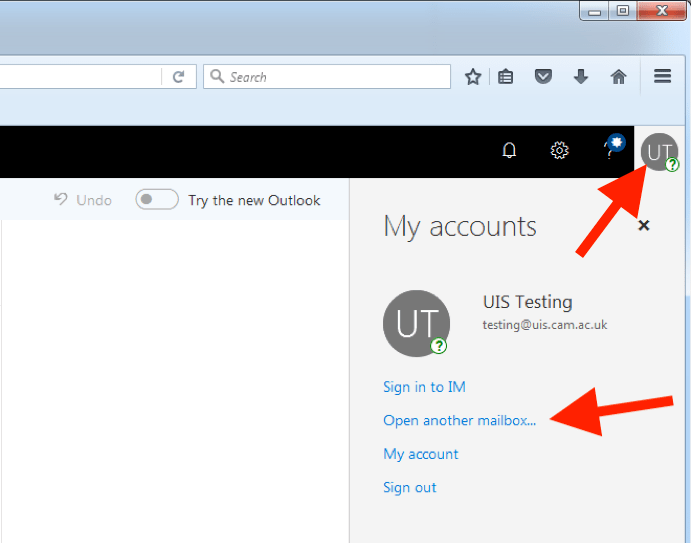Reload the page with the refresh icon
This screenshot has width=691, height=543.
coord(178,77)
